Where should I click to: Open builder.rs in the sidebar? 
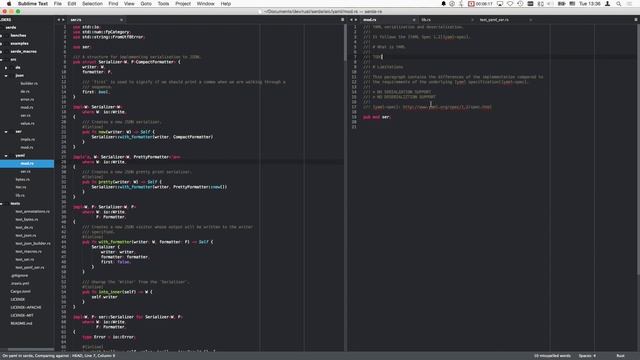tap(29, 83)
